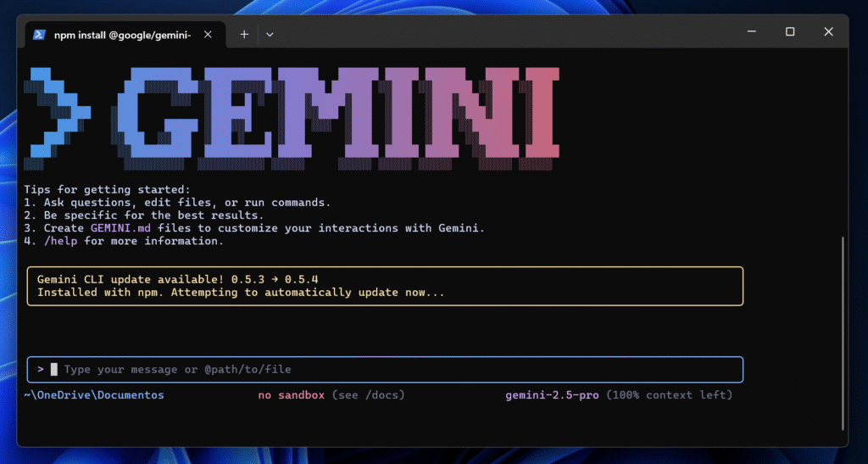Click tip '2. Be specific for the best results.'

pyautogui.click(x=144, y=215)
